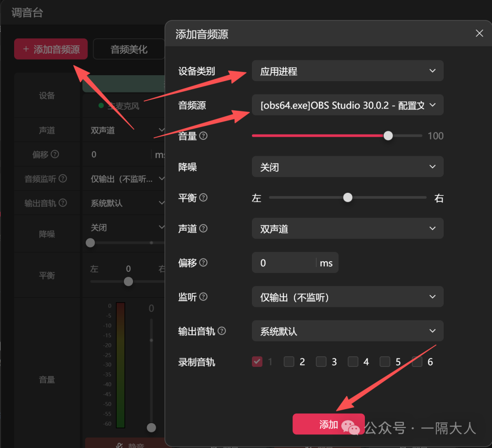Click the red 添加 button
Viewport: 492px width, 448px height.
[328, 424]
